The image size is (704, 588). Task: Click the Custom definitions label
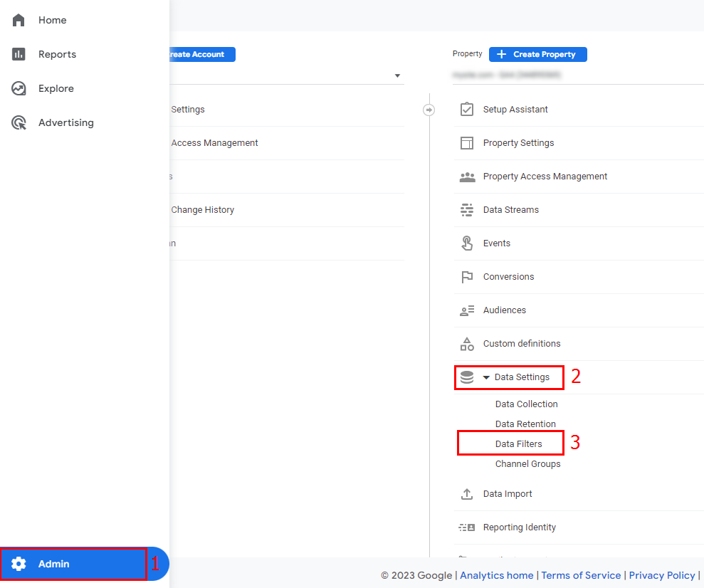coord(522,344)
